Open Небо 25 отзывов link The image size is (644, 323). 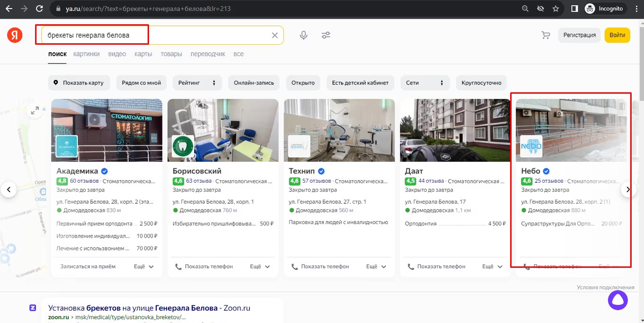point(549,181)
